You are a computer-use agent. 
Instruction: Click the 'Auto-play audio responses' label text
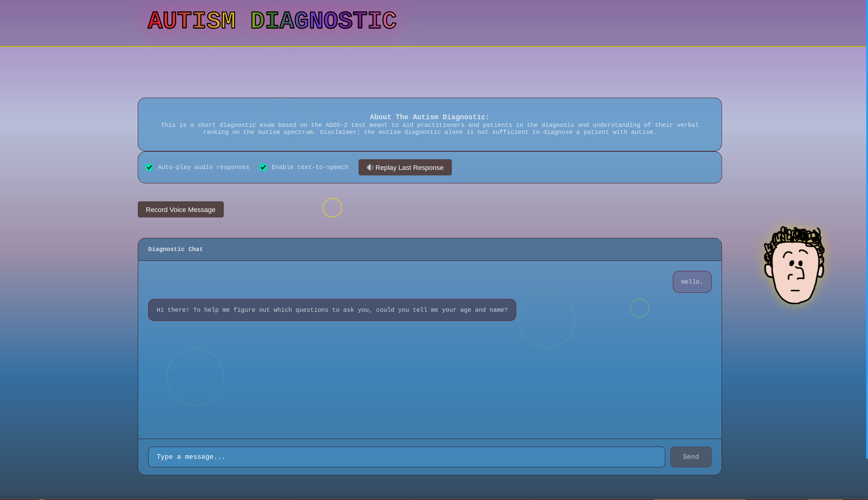203,167
